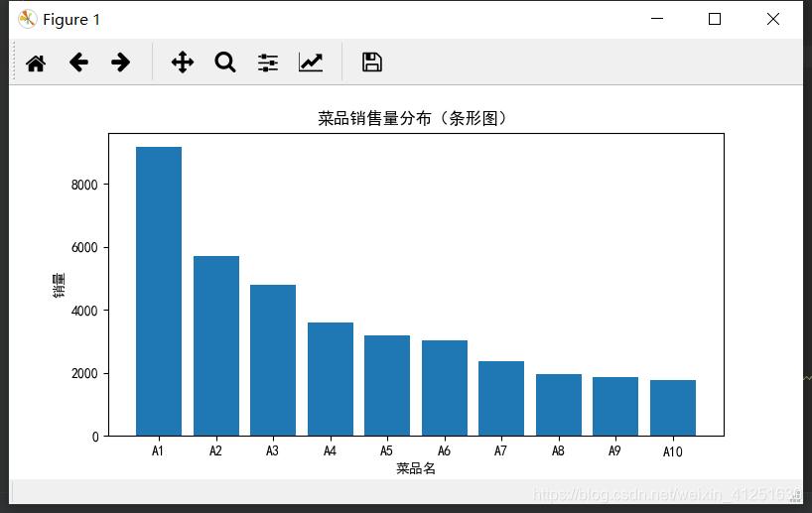Click the x-axis tick label A9
This screenshot has width=812, height=513.
(x=614, y=450)
